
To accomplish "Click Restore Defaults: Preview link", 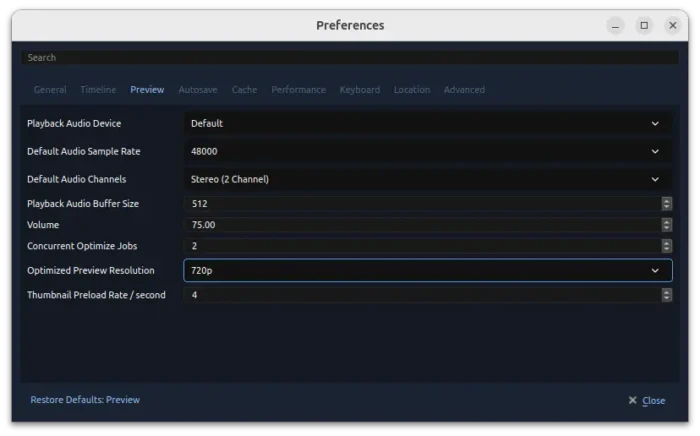I will 85,400.
